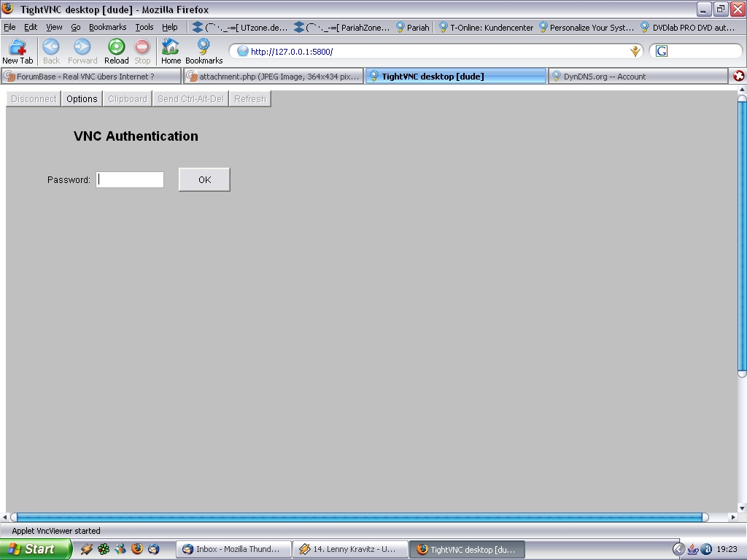Click the Refresh applet button
This screenshot has height=560, width=747.
(249, 99)
